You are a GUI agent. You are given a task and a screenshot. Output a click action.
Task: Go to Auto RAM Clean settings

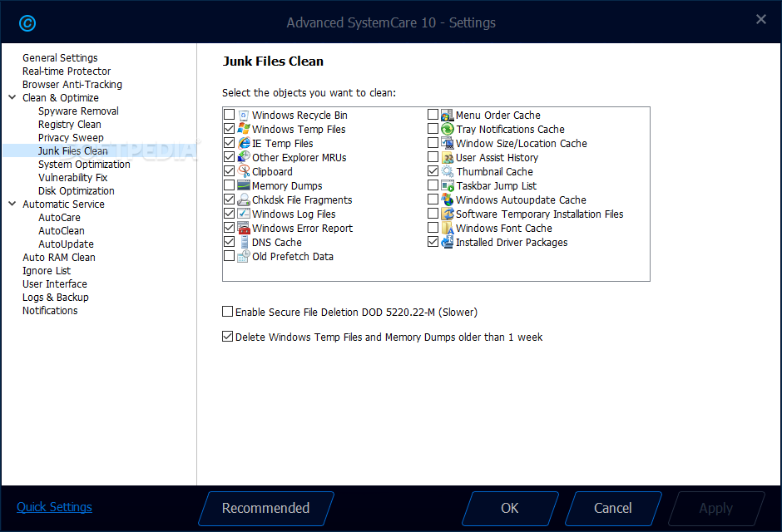point(59,258)
